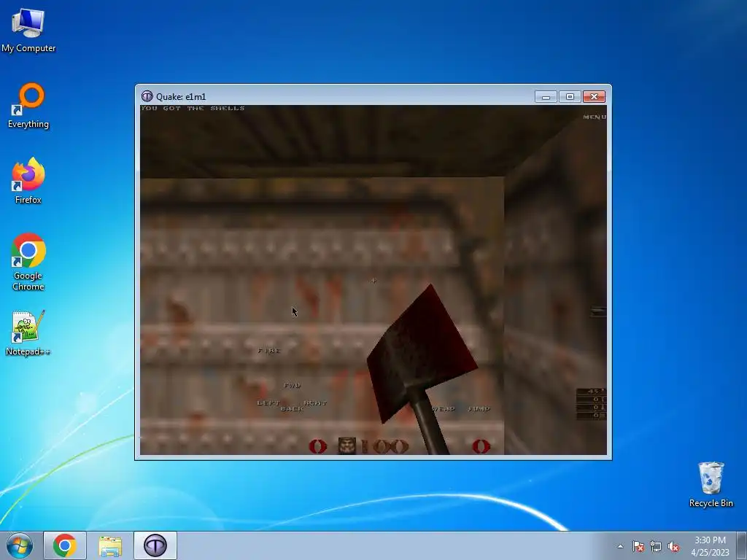This screenshot has width=747, height=560.
Task: Close the Quake e1m1 window
Action: [594, 97]
